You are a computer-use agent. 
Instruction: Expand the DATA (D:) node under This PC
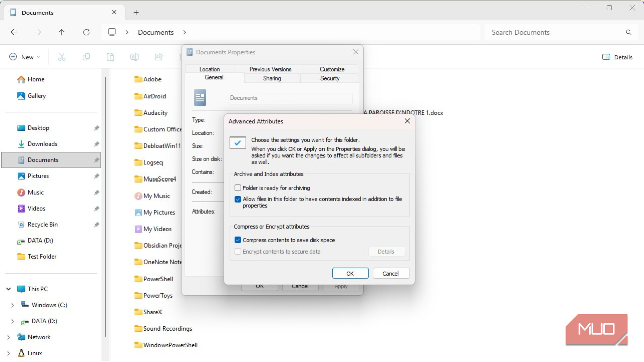(13, 321)
